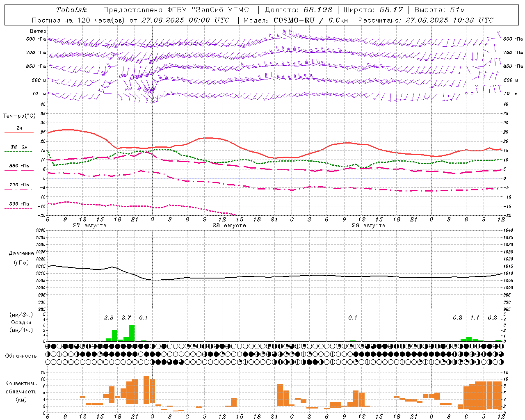Click the "0.3" precipitation total value
Screen dimensions: 525x420
point(457,317)
